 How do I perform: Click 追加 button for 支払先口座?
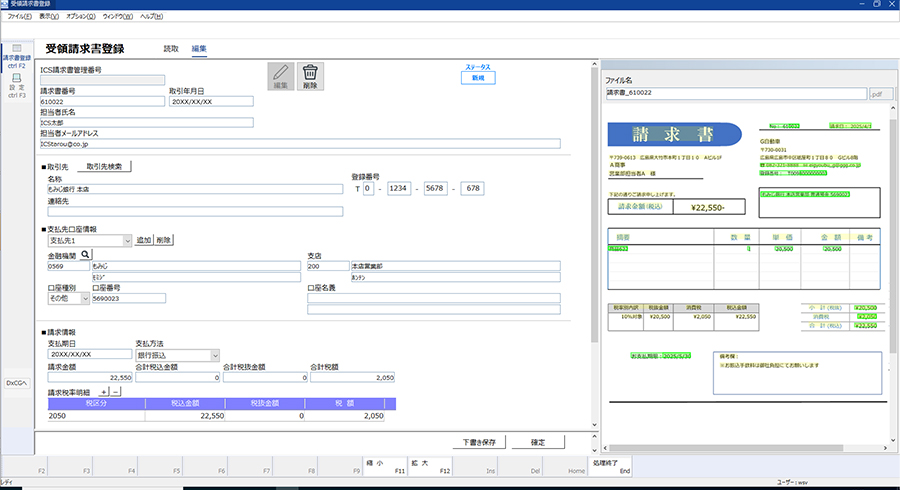pyautogui.click(x=143, y=240)
